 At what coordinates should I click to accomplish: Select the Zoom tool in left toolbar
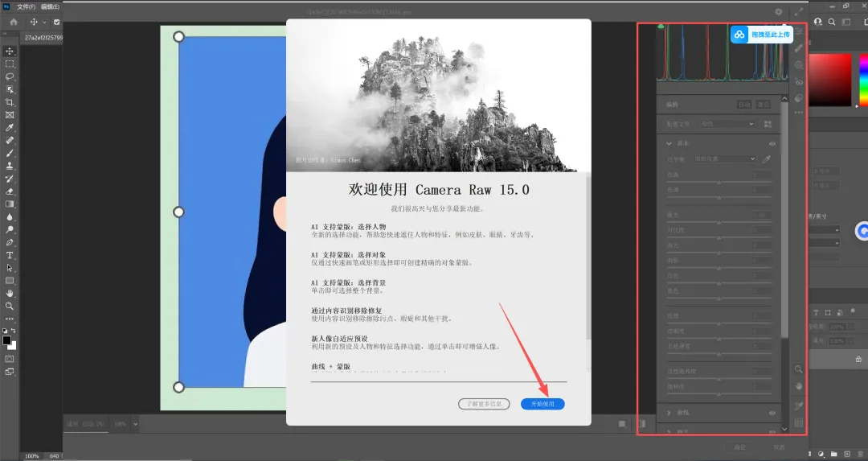click(10, 306)
